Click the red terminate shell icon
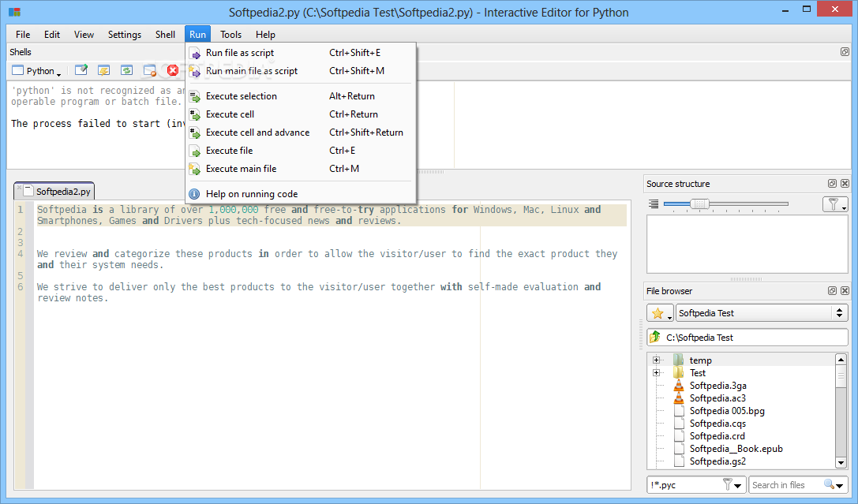The height and width of the screenshot is (504, 858). pyautogui.click(x=173, y=70)
